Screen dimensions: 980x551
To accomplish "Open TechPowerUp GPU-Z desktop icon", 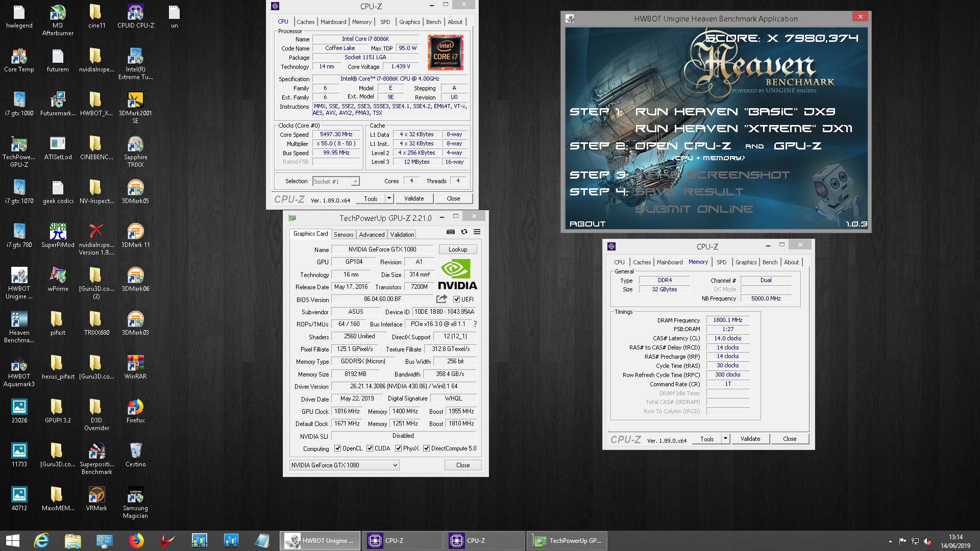I will 19,152.
